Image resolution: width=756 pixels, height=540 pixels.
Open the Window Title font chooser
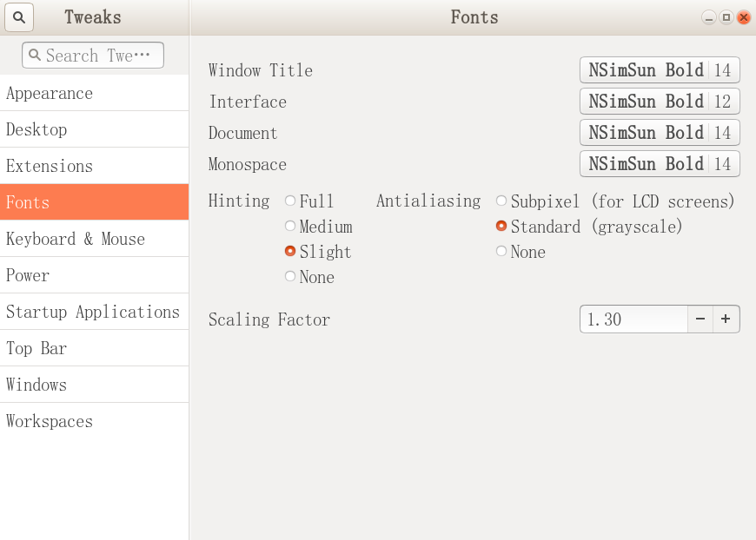pyautogui.click(x=660, y=70)
